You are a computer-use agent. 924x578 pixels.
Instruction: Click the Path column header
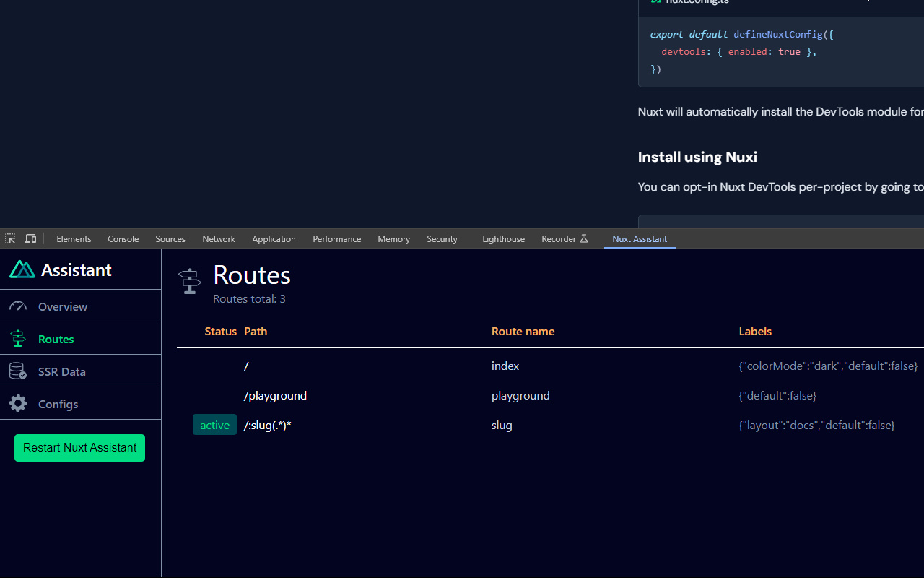click(256, 332)
